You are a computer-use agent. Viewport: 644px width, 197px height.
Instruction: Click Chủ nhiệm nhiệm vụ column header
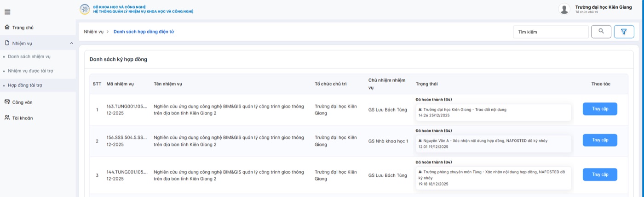click(x=387, y=84)
